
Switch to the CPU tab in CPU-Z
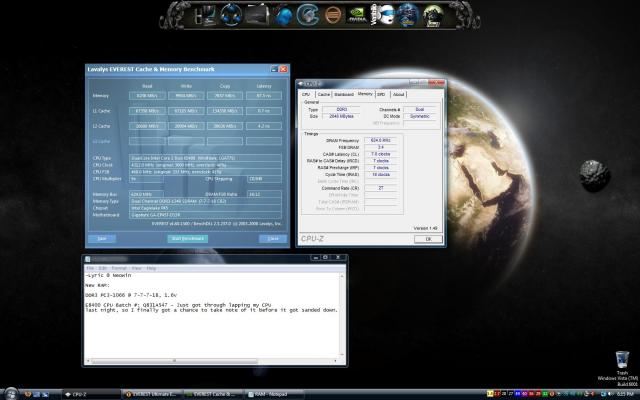(x=306, y=94)
